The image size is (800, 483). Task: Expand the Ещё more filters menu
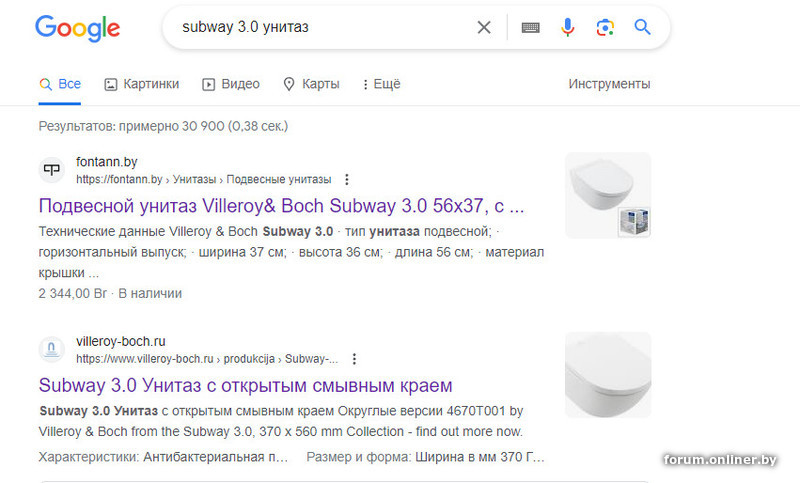click(x=381, y=84)
